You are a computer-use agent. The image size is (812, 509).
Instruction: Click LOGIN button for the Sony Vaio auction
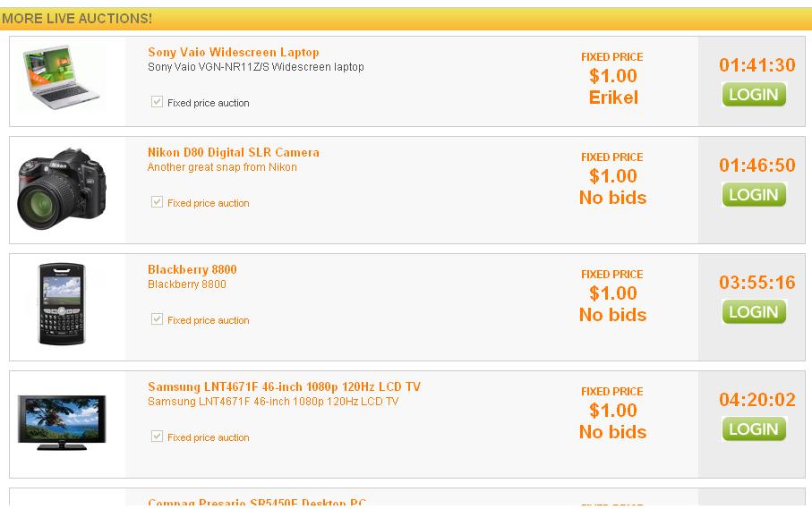(x=754, y=95)
